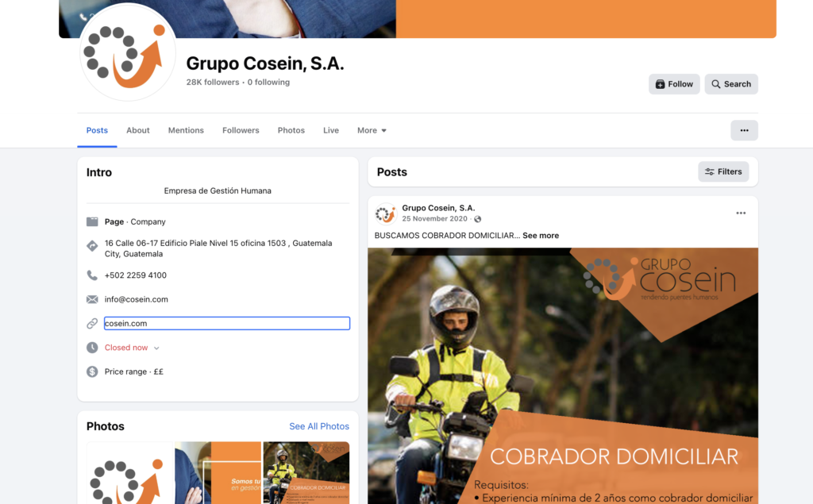Click the Grupo Cosein profile picture
Image resolution: width=813 pixels, height=504 pixels.
click(127, 52)
